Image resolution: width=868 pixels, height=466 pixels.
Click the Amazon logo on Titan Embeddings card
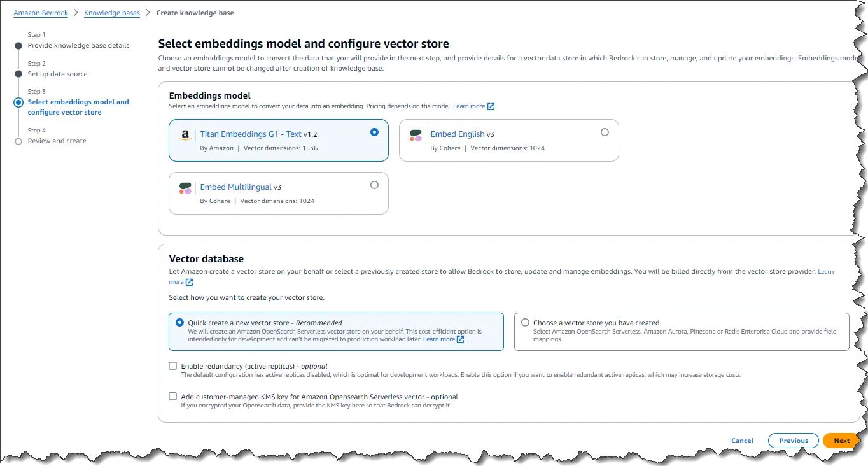coord(185,135)
